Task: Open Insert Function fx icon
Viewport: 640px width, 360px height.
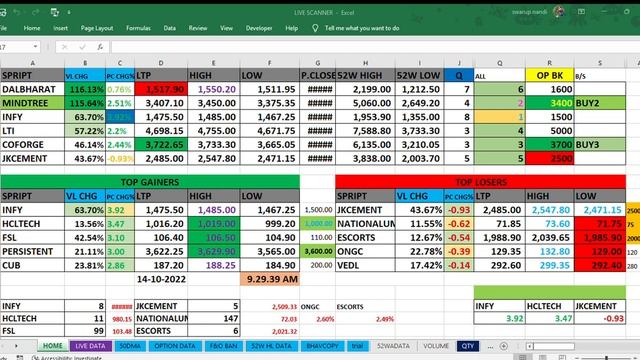Action: pyautogui.click(x=100, y=47)
